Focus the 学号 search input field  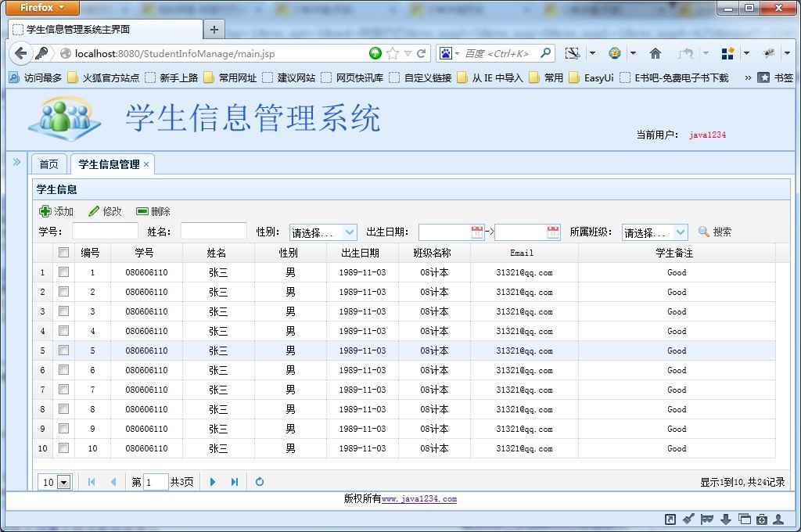[x=106, y=232]
